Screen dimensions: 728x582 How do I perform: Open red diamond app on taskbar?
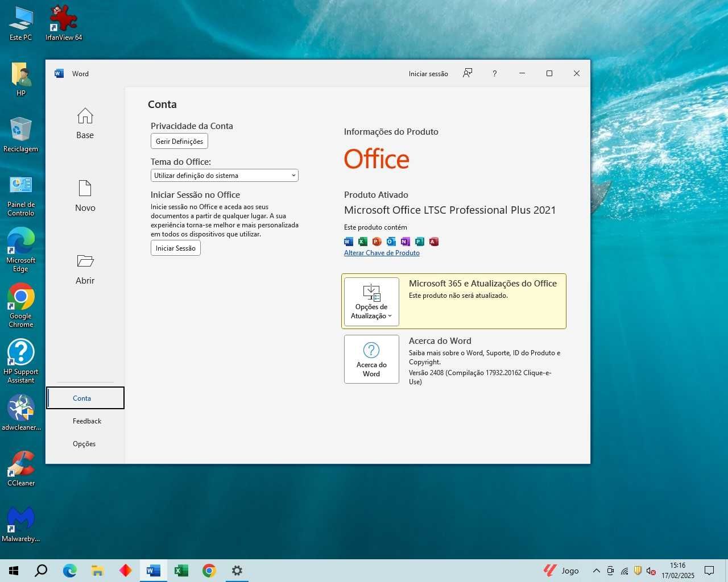click(125, 571)
